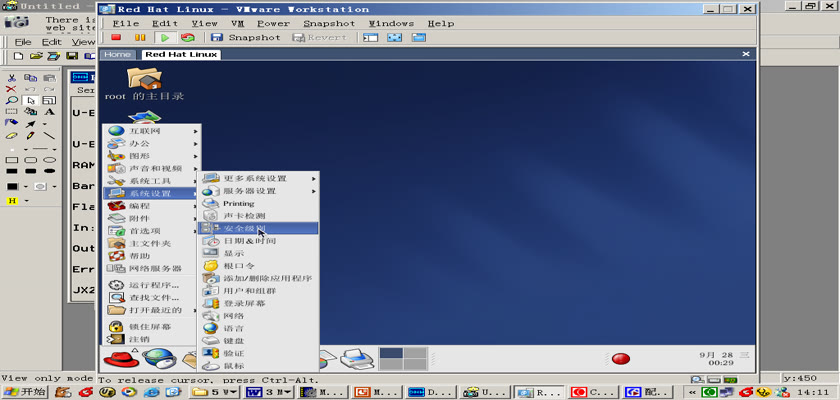Close the Red Hat Linux tab panel
This screenshot has width=840, height=400.
tap(745, 54)
